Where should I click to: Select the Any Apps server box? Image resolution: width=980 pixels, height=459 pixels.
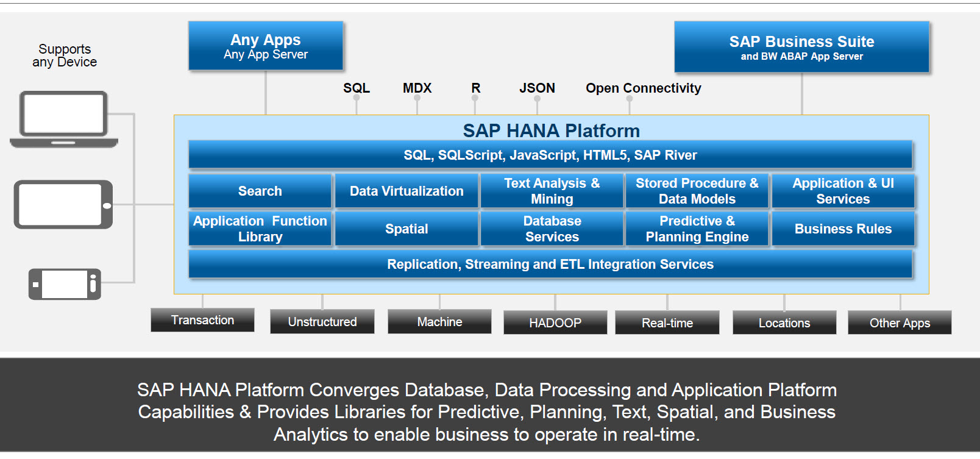266,46
